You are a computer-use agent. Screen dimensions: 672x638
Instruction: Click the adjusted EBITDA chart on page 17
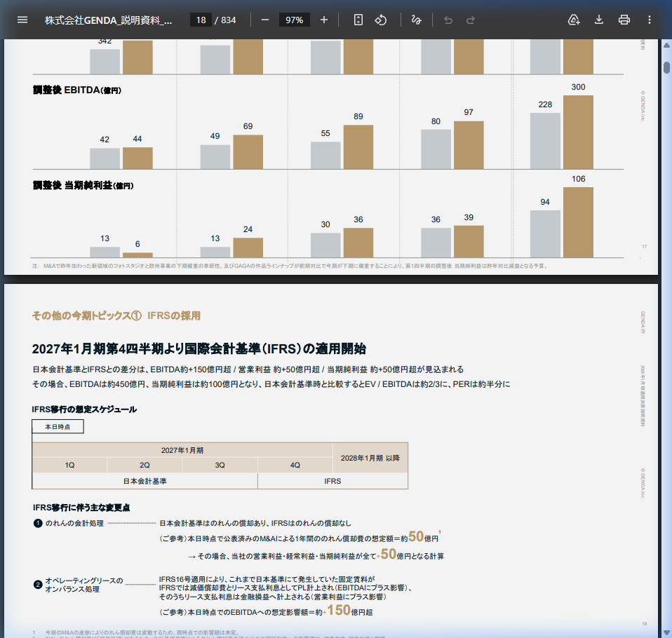(323, 126)
